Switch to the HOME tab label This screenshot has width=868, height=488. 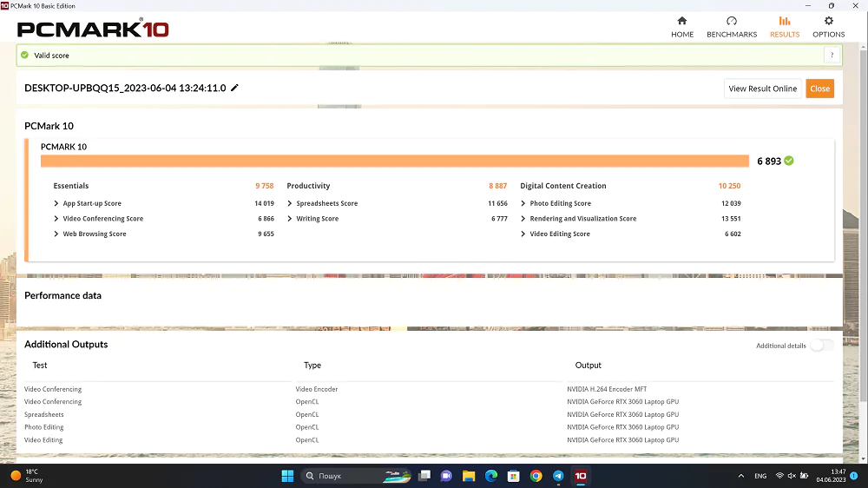pos(682,35)
